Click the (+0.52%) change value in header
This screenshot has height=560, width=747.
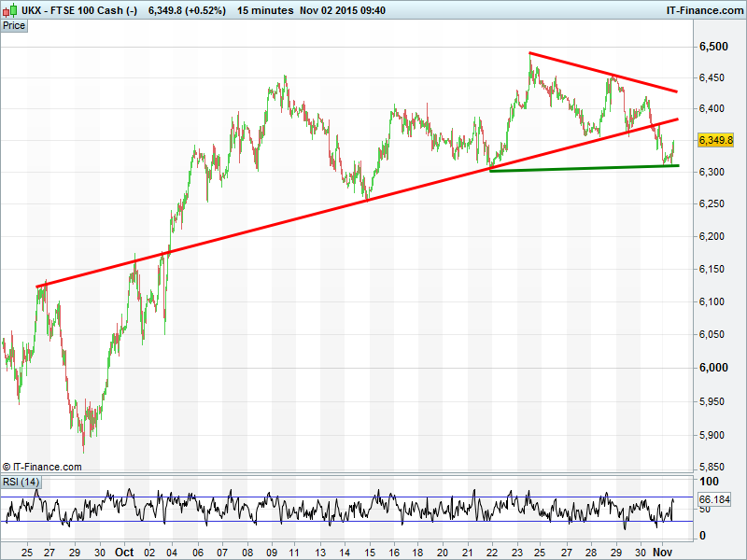pos(197,9)
